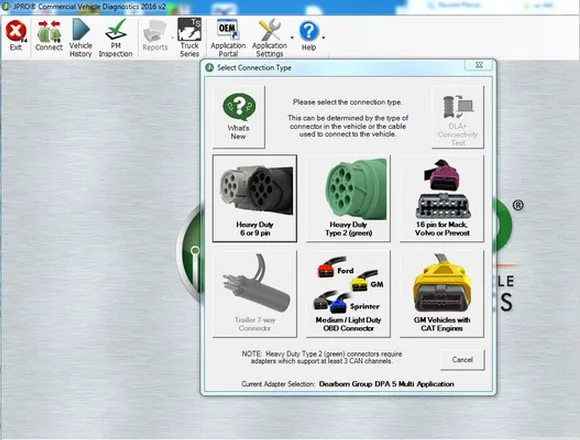Click the Connect toolbar icon
Viewport: 580px width, 440px height.
[x=49, y=37]
